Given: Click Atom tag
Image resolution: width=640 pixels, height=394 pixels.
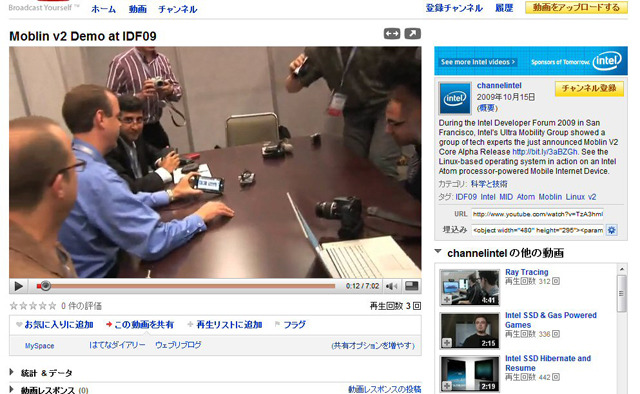Looking at the screenshot, I should tap(526, 197).
